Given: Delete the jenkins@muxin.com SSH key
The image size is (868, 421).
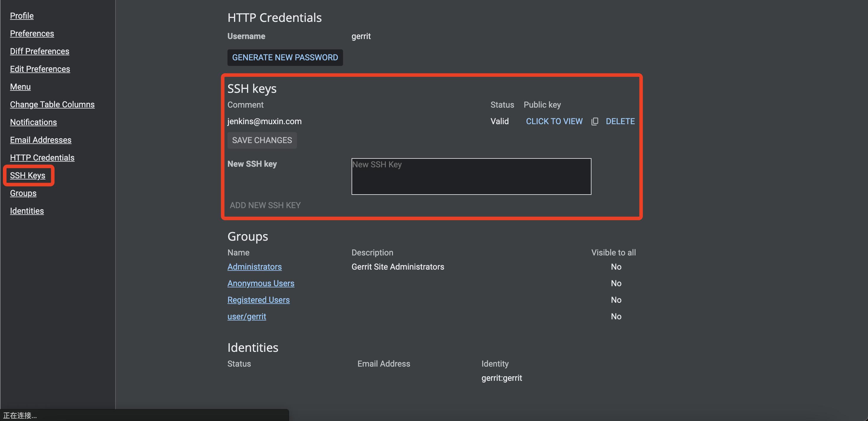Looking at the screenshot, I should click(620, 121).
